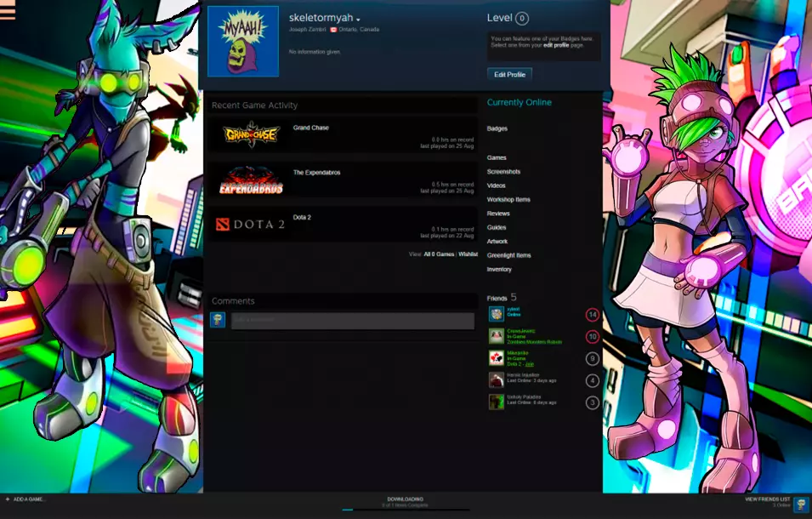Focus the add a comment field
The image size is (812, 519).
[x=353, y=321]
